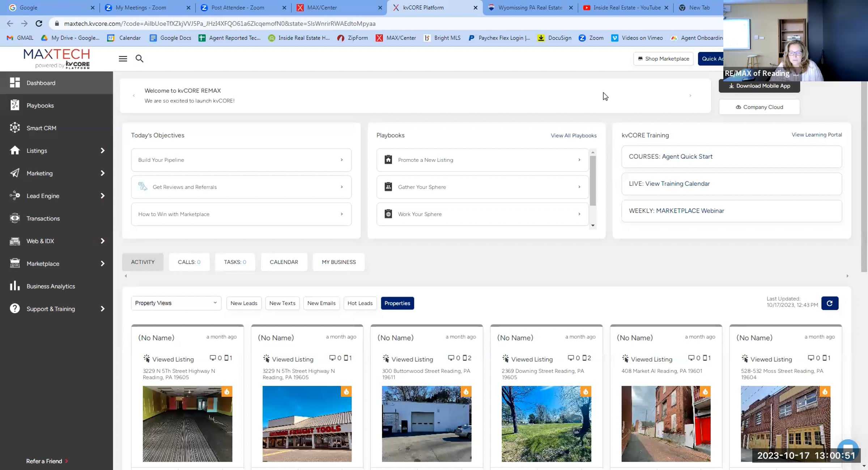
Task: Toggle the Properties filter button
Action: point(397,303)
